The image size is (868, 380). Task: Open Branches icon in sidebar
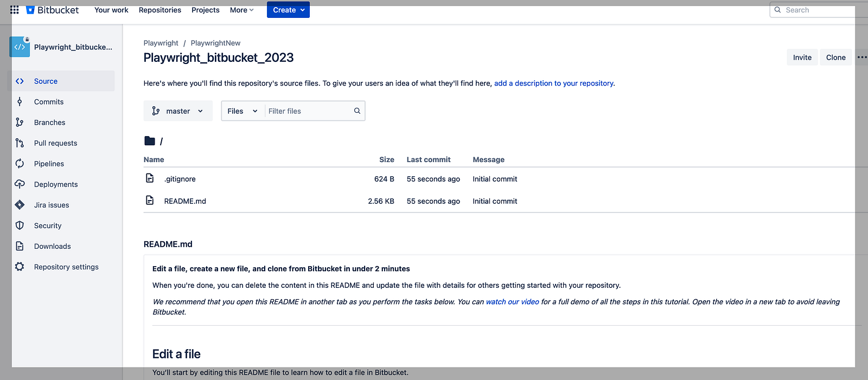(x=20, y=123)
